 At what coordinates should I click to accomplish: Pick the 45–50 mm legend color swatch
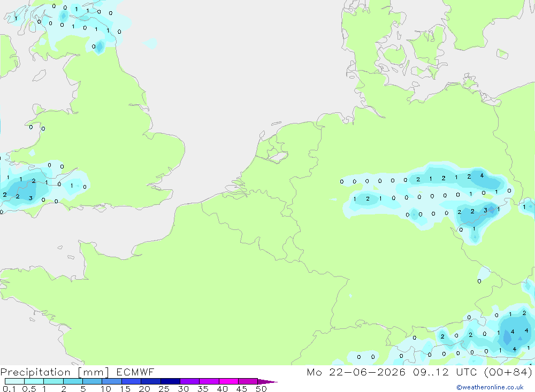pyautogui.click(x=248, y=381)
